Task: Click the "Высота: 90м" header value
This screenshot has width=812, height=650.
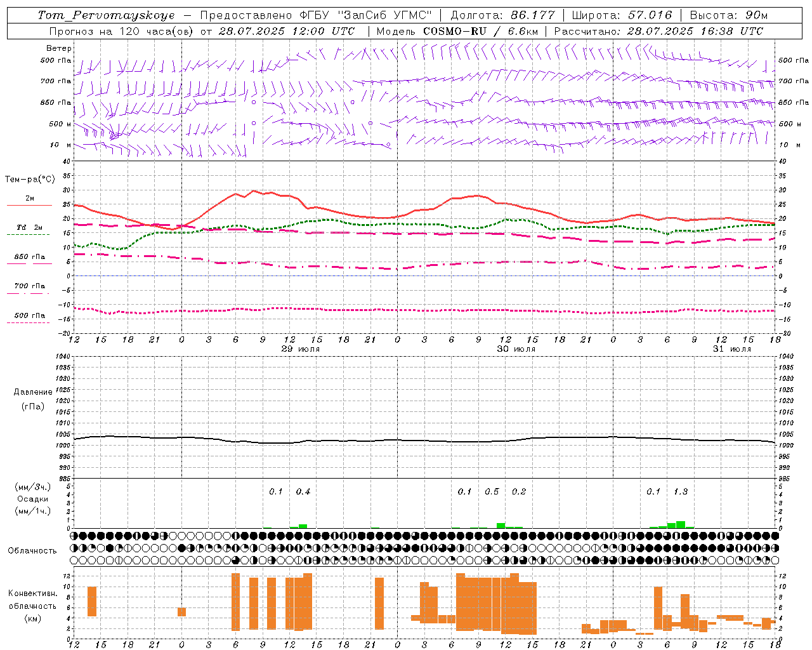Action: tap(728, 15)
